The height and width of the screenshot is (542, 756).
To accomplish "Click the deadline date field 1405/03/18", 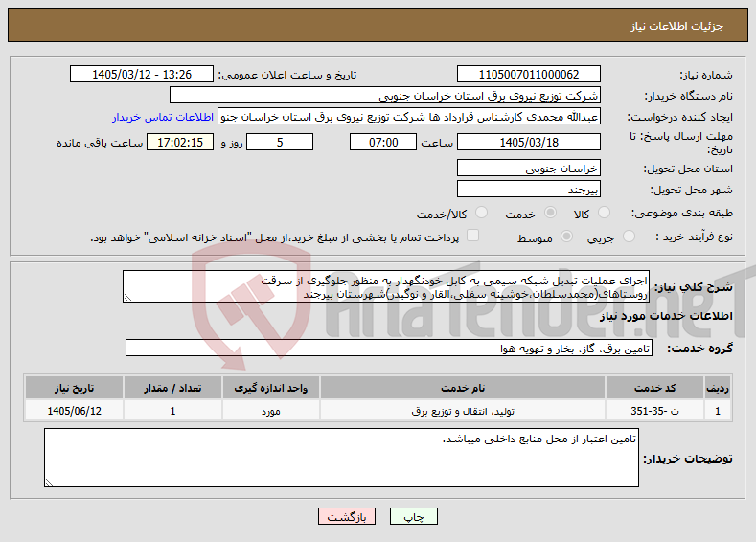I will tap(528, 142).
